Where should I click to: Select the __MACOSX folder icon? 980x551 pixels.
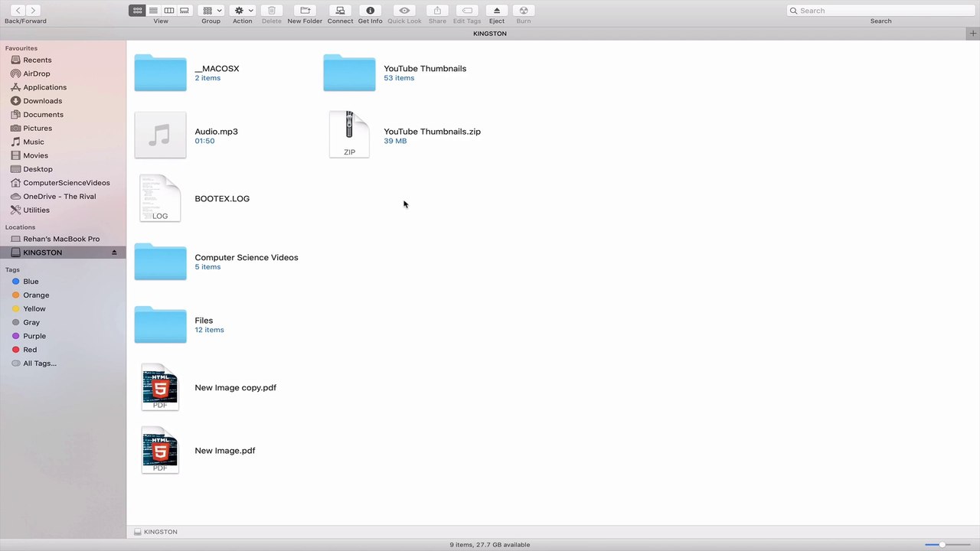click(160, 73)
